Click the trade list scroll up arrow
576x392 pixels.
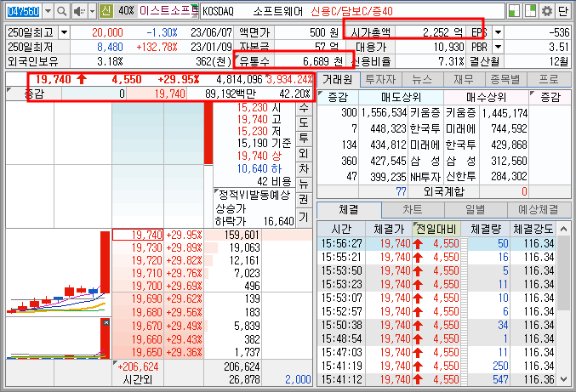[564, 230]
